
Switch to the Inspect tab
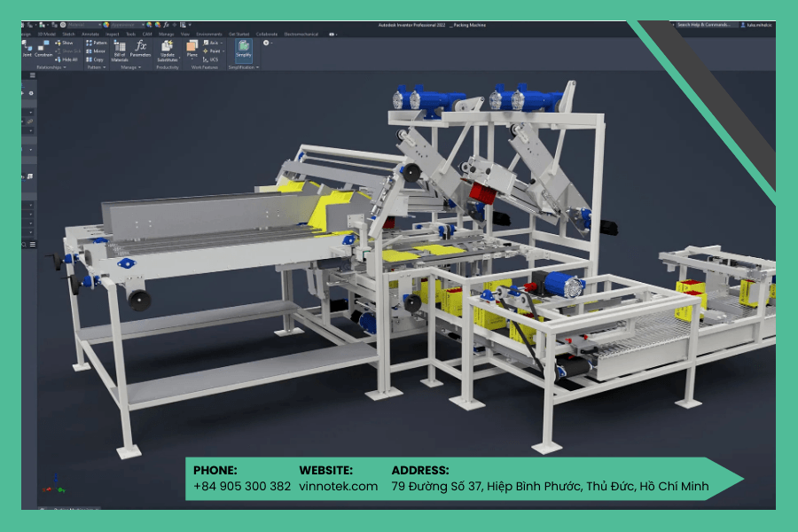tap(113, 34)
